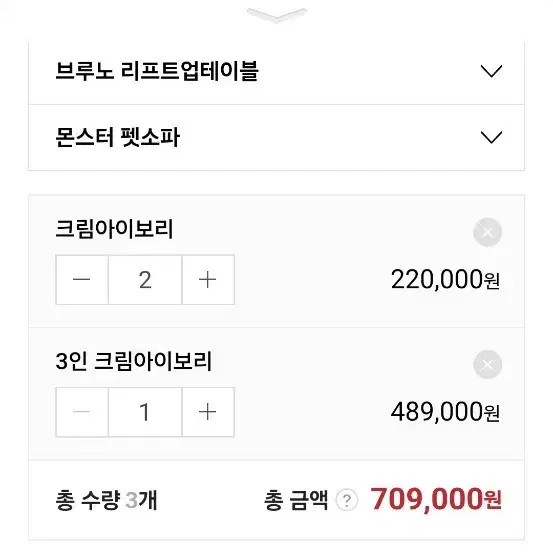Image resolution: width=553 pixels, height=553 pixels.
Task: Open the 브루노 리프트업테이블 option row
Action: tap(276, 72)
